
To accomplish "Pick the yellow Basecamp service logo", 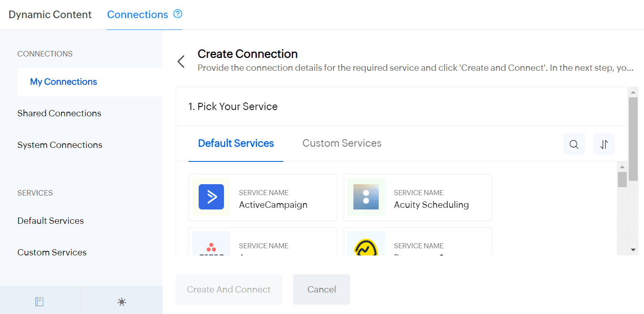I will 366,247.
